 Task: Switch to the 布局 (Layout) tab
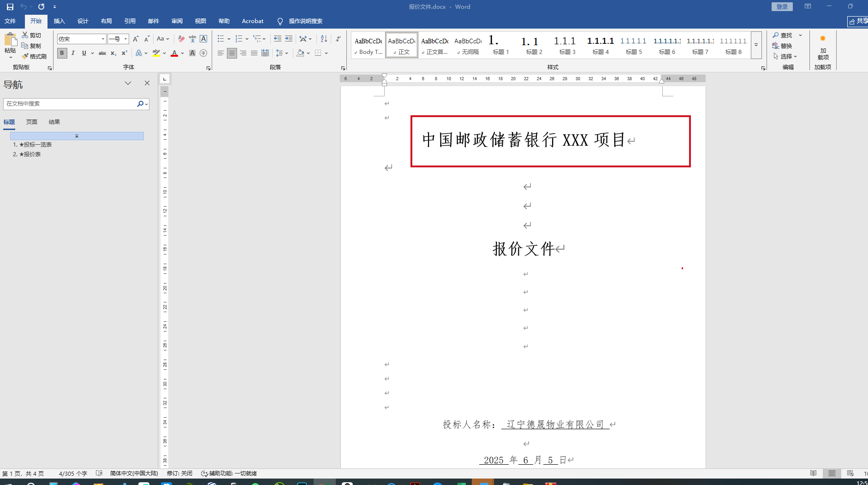coord(107,21)
